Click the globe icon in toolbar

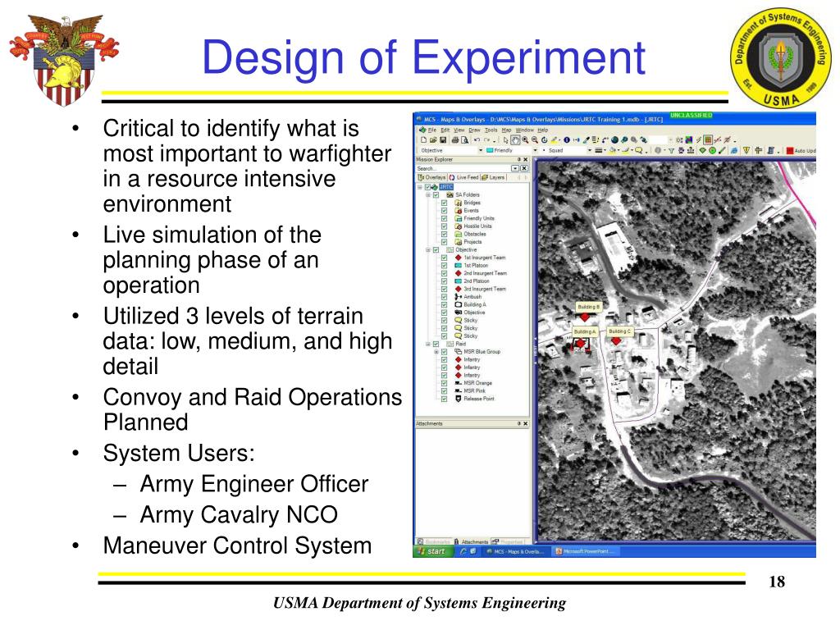click(614, 139)
